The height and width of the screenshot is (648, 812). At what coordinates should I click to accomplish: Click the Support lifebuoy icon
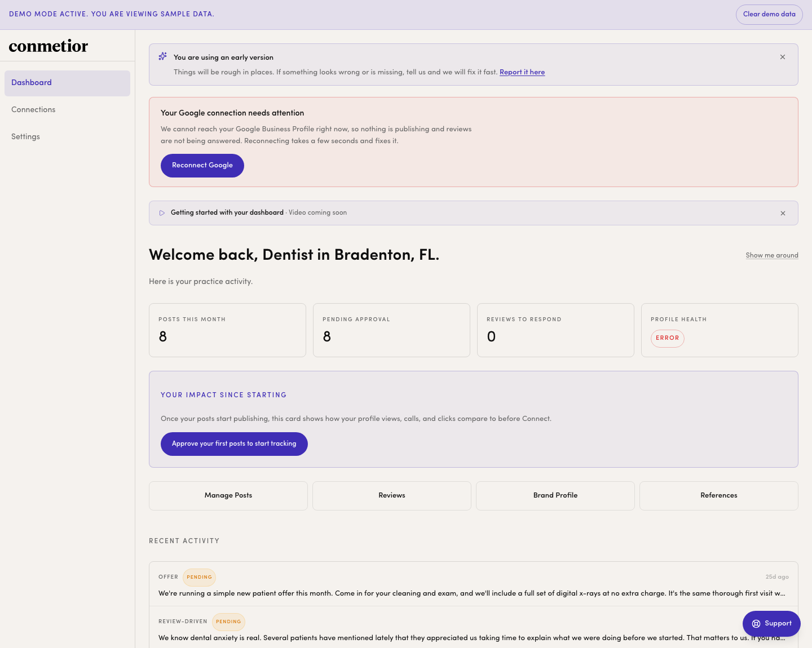pos(756,624)
